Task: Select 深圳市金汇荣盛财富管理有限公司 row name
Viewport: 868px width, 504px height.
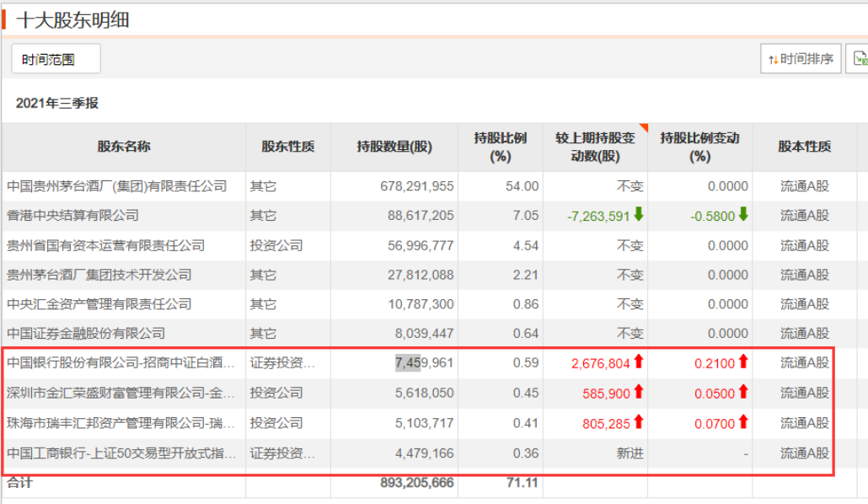Action: coord(121,393)
